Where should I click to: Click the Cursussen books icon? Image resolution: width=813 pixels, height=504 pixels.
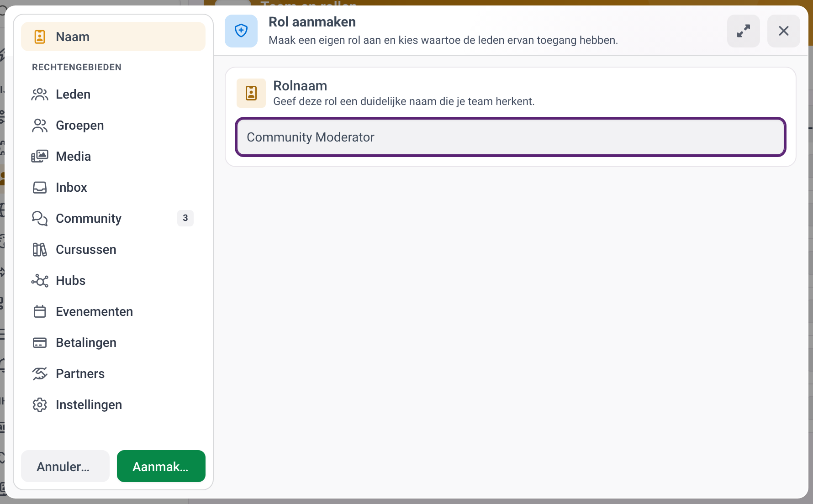pos(40,249)
